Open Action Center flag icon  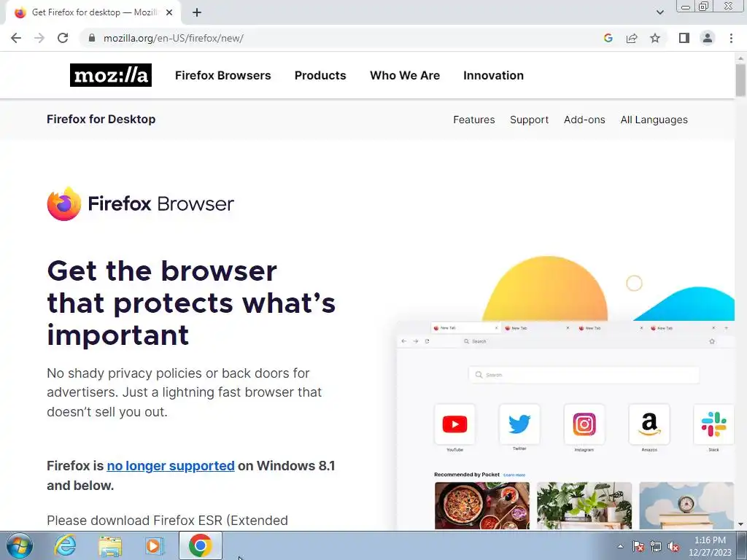638,546
